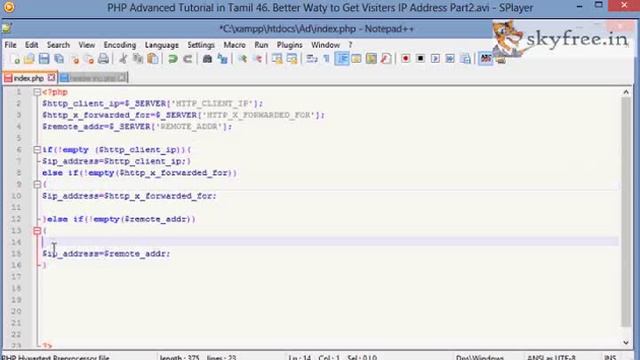Image resolution: width=640 pixels, height=360 pixels.
Task: Toggle synchronize horizontal scrolling icon
Action: pos(292,59)
